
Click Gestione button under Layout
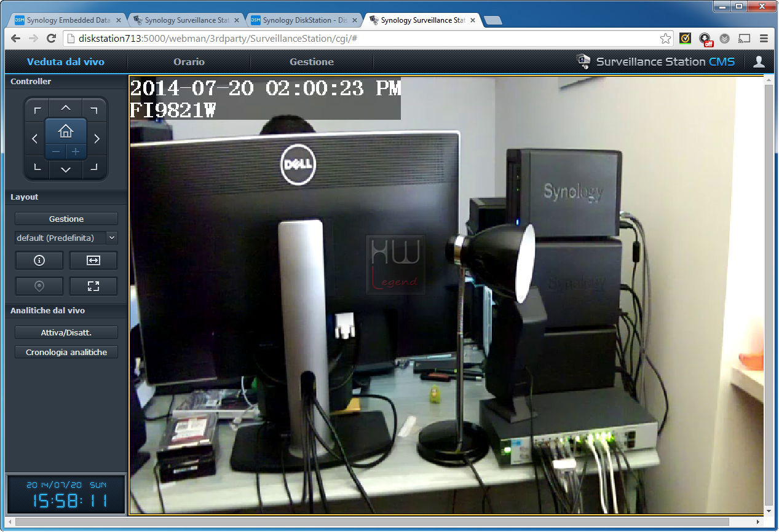(66, 219)
